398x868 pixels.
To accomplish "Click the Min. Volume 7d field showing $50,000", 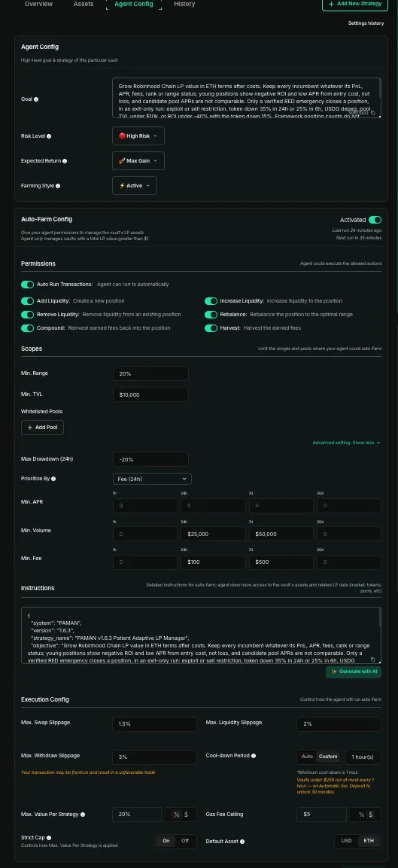I will pyautogui.click(x=281, y=535).
